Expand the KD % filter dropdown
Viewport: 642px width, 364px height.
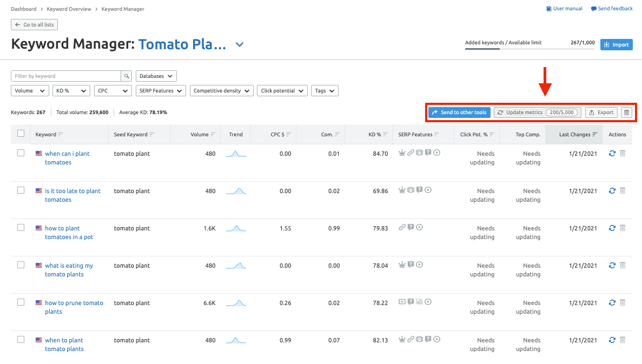(x=71, y=91)
